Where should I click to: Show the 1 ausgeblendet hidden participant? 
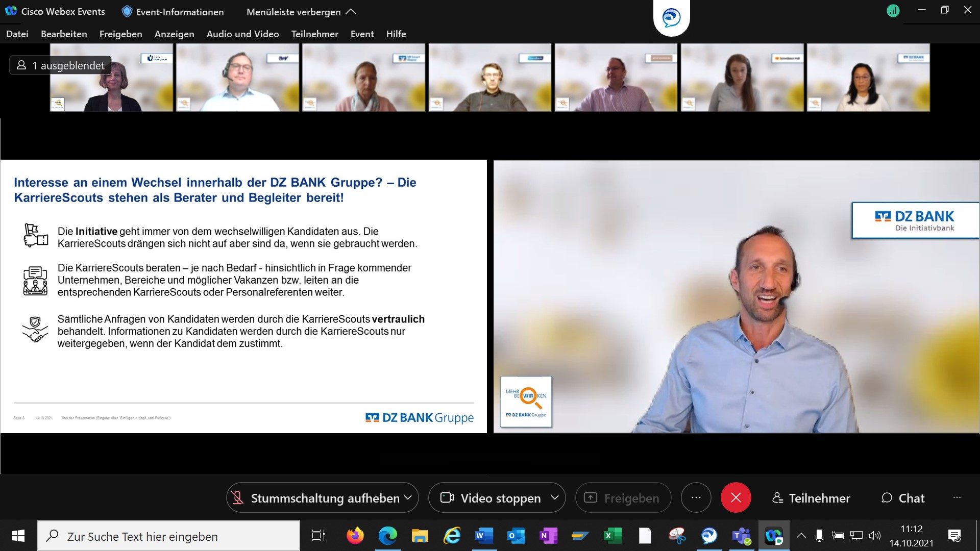[60, 65]
